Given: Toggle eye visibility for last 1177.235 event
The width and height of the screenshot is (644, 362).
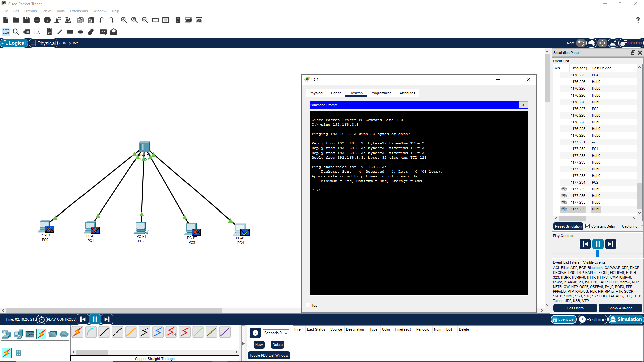Looking at the screenshot, I should (564, 209).
